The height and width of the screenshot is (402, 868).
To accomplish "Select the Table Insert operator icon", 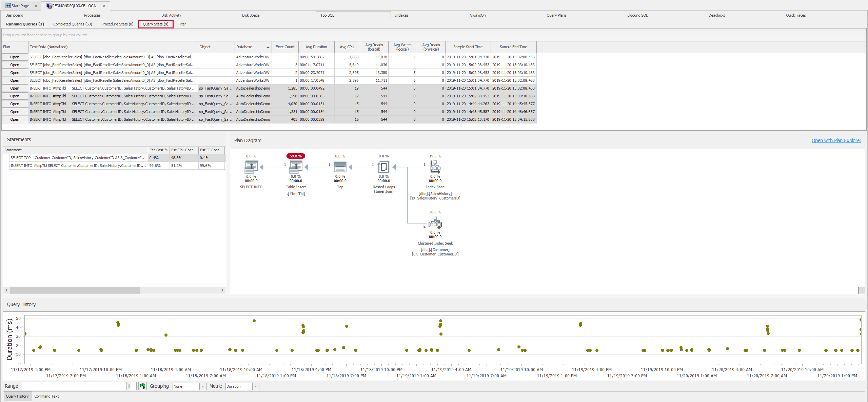I will (x=296, y=167).
